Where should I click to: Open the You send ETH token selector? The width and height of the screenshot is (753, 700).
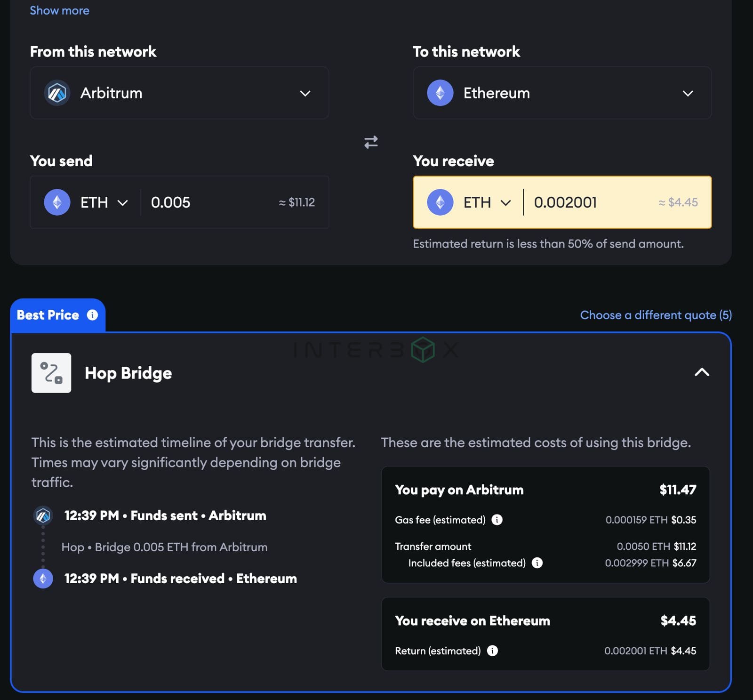tap(87, 202)
